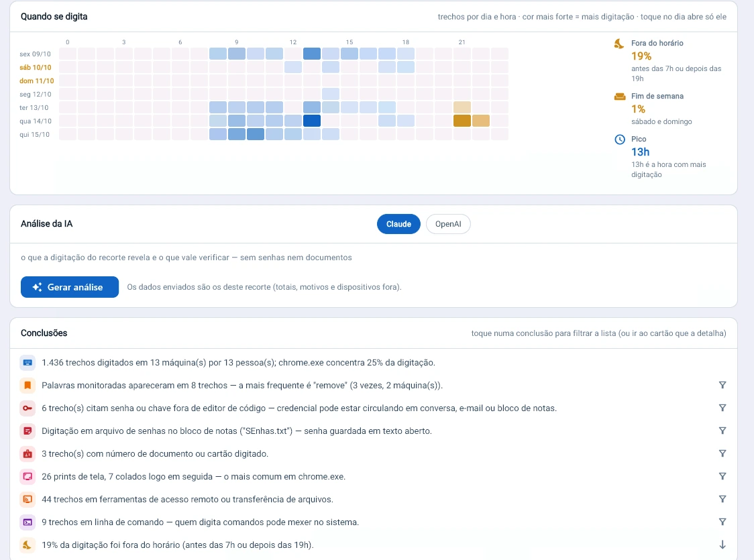Select Claude as the AI analysis provider

pos(398,224)
